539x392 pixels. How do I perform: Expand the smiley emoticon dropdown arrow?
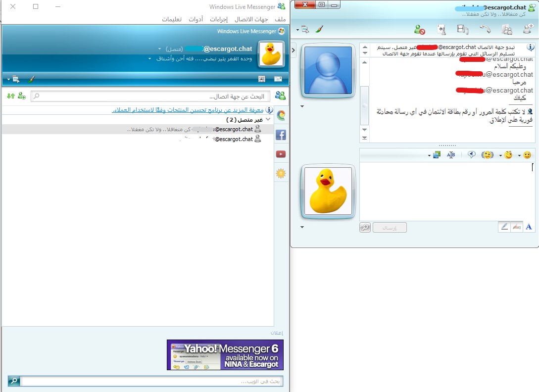(519, 155)
